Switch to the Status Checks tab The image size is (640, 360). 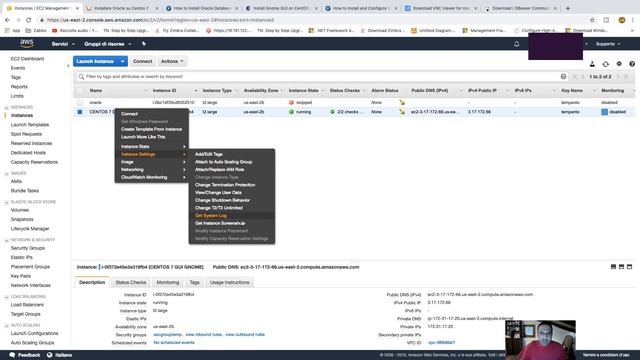(131, 282)
